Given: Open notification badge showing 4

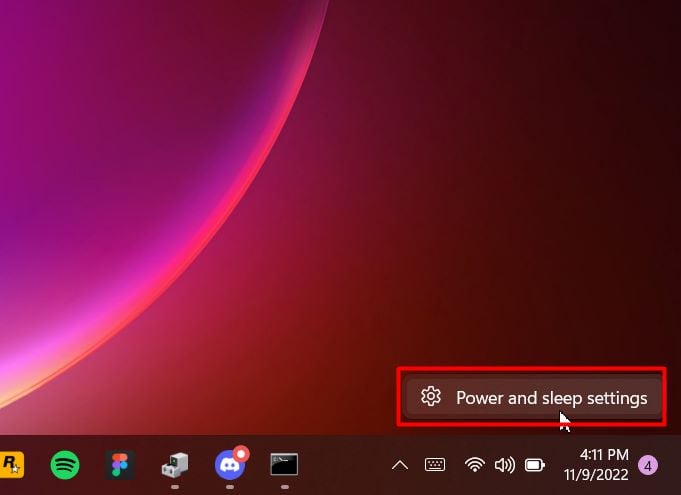Looking at the screenshot, I should pyautogui.click(x=648, y=466).
